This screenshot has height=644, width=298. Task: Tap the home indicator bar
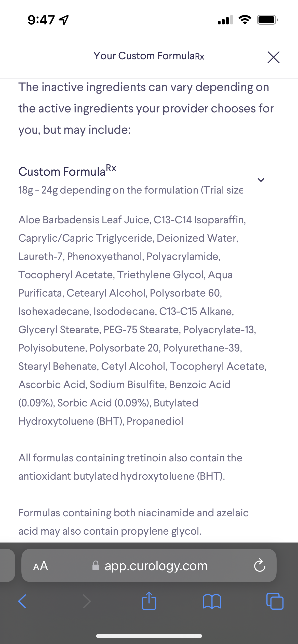point(149,636)
